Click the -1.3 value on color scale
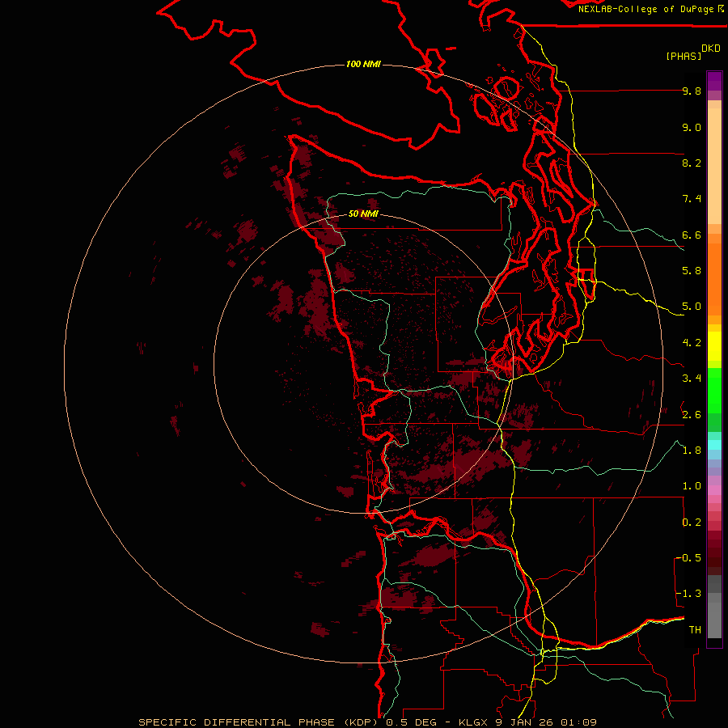Viewport: 728px width, 728px height. (x=689, y=594)
